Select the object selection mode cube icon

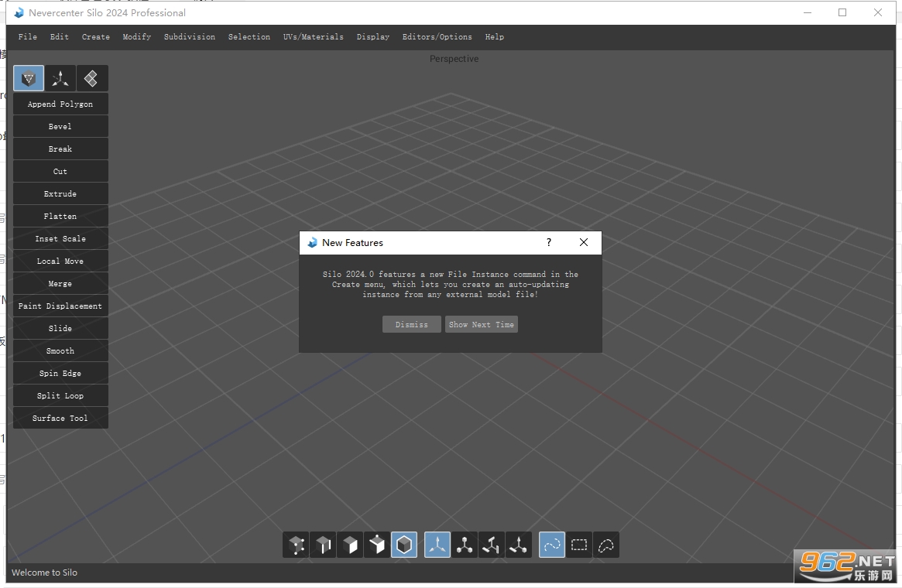point(404,545)
